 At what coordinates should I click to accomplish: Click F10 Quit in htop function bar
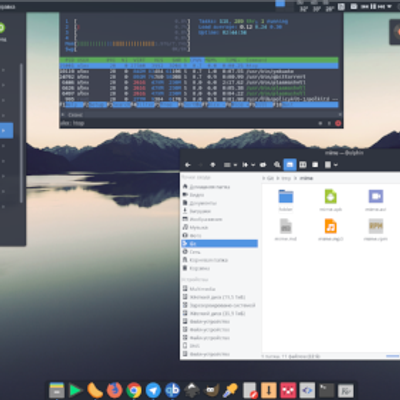306,105
